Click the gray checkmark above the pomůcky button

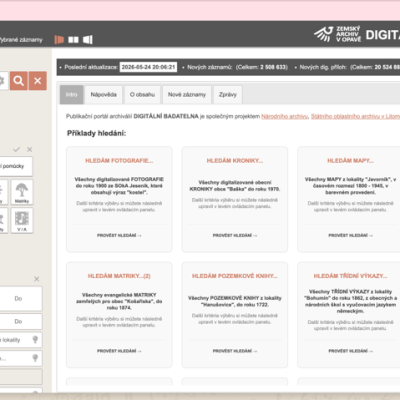tap(17, 149)
